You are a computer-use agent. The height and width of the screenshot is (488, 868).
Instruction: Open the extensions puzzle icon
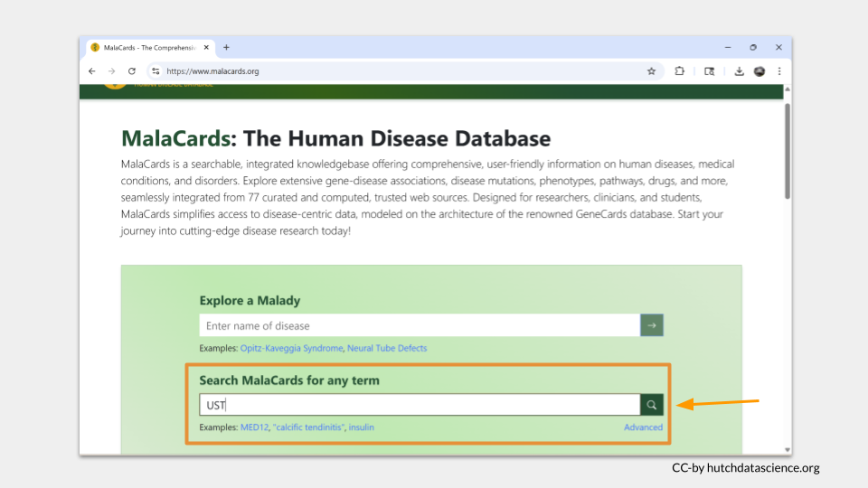coord(680,71)
